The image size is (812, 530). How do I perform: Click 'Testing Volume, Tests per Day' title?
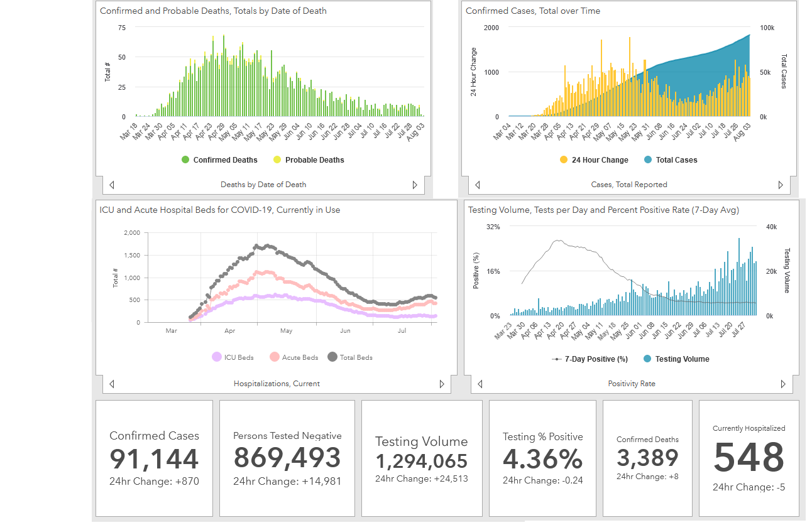coord(603,210)
